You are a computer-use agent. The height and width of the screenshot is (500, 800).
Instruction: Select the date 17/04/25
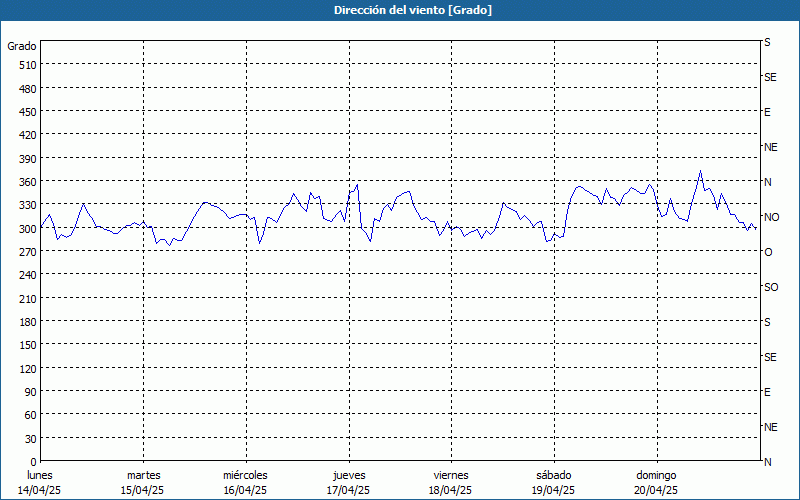pos(348,490)
